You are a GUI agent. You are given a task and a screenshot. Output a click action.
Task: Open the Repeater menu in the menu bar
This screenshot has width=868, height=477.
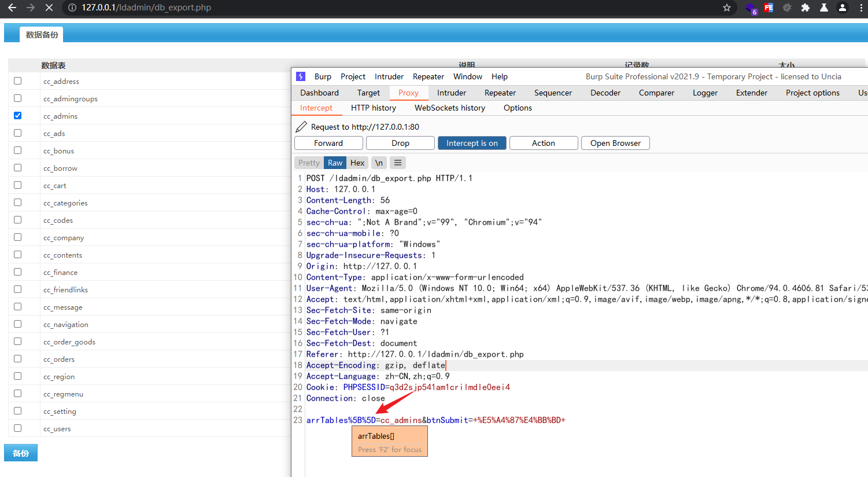[429, 76]
